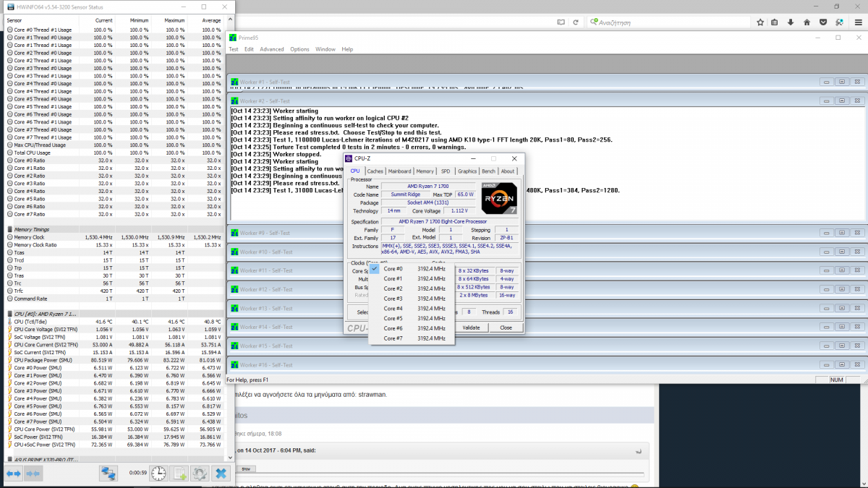This screenshot has height=488, width=868.
Task: Select Core #1 in the CPU-Z core list
Action: coord(412,278)
